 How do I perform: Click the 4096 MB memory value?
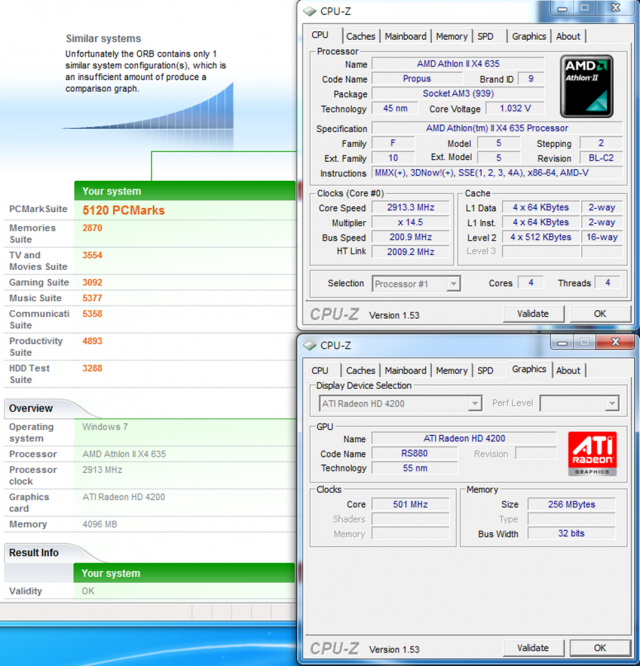pyautogui.click(x=100, y=524)
